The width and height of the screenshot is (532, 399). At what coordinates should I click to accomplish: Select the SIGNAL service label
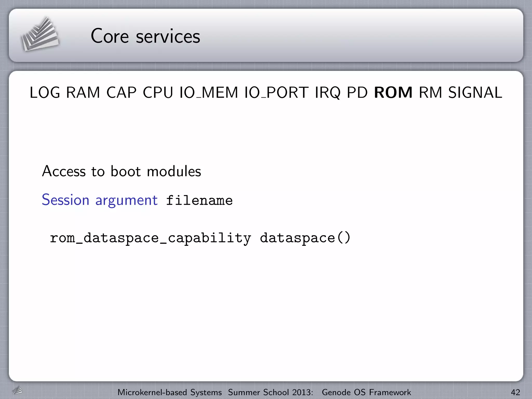(x=475, y=93)
